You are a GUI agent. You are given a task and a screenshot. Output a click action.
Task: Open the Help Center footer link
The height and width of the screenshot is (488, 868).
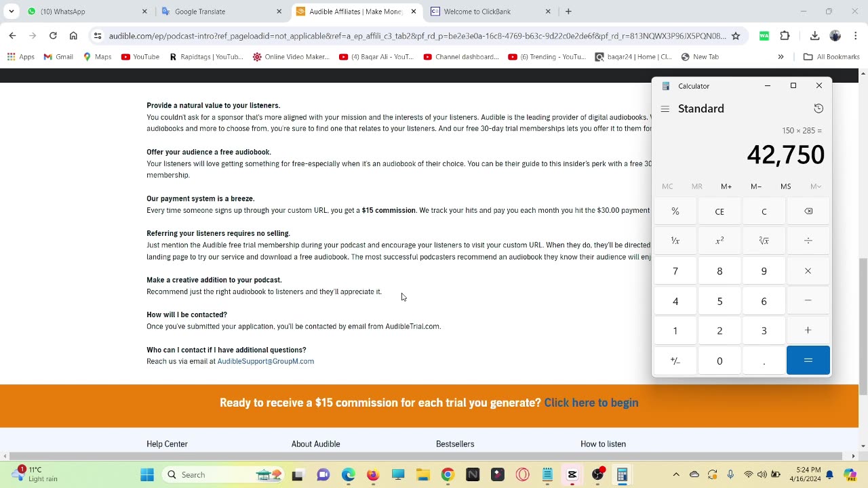point(167,444)
